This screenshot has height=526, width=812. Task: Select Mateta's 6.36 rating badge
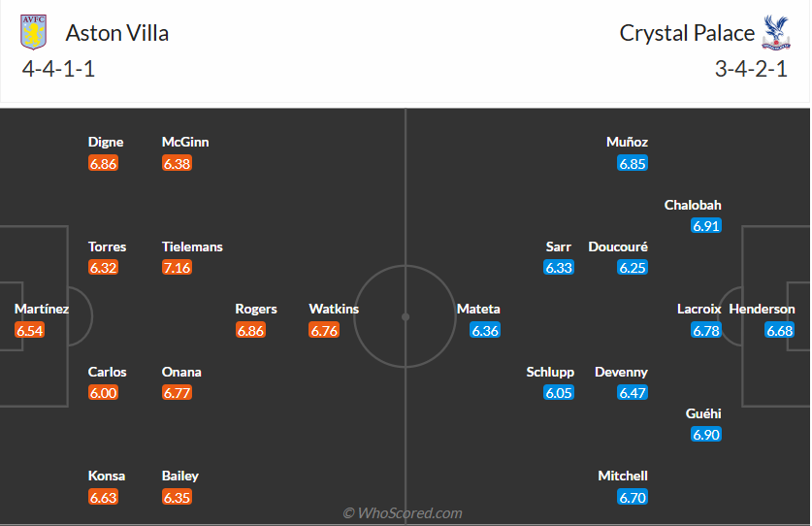(485, 331)
